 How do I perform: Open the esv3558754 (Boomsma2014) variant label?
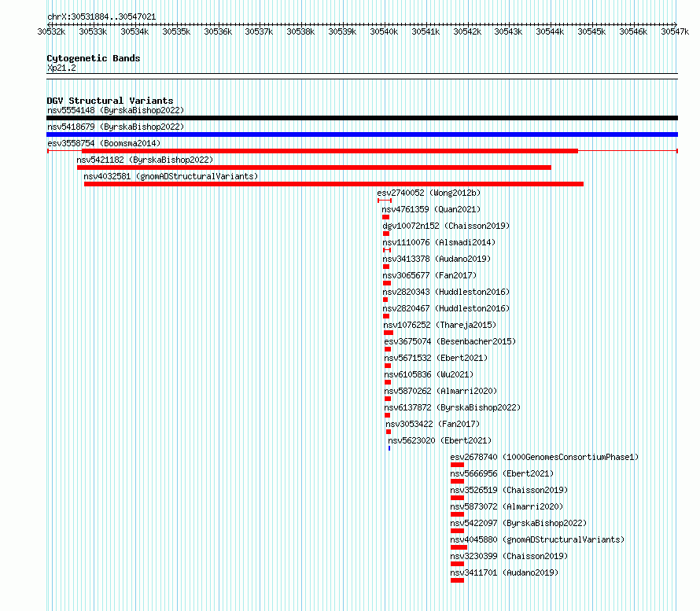(x=104, y=143)
